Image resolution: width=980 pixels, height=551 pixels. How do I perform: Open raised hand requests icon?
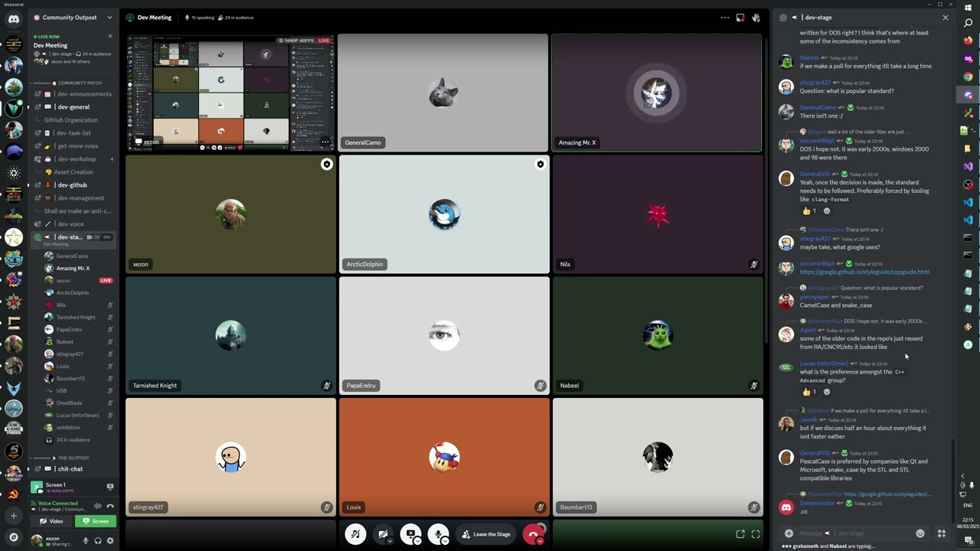[x=756, y=18]
